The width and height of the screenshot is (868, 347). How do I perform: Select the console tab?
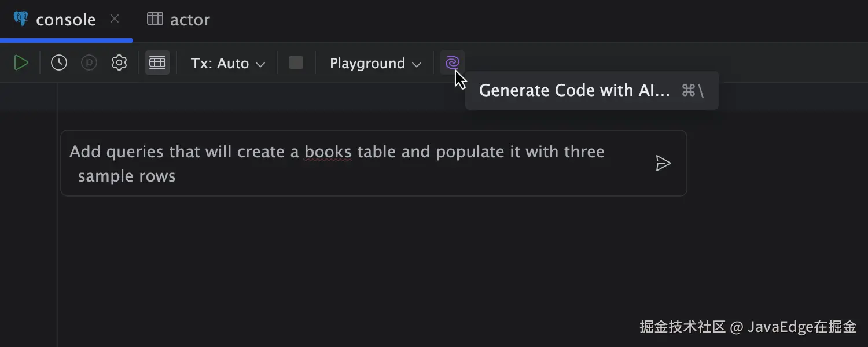[65, 20]
